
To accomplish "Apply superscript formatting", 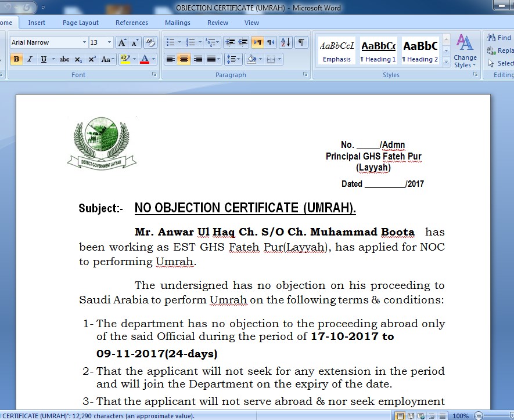I will pos(92,59).
